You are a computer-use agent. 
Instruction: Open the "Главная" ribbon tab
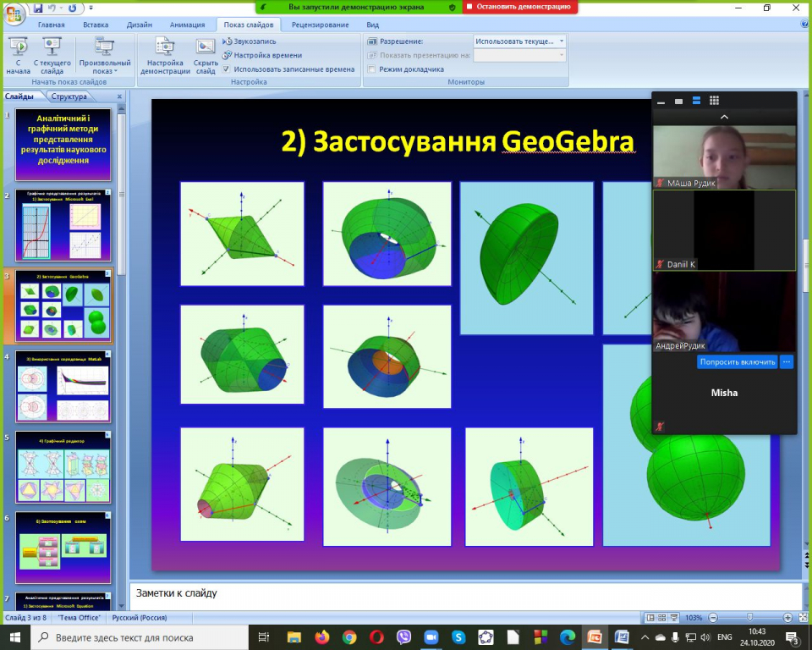pyautogui.click(x=52, y=25)
